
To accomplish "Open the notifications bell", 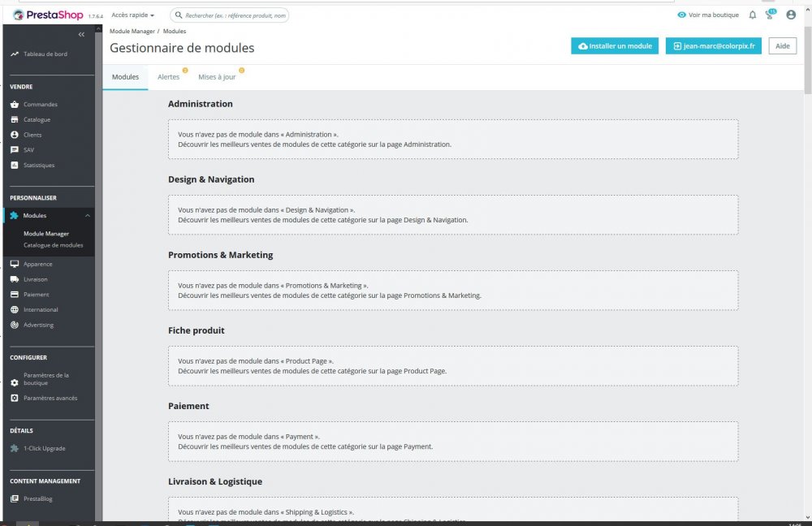I will pyautogui.click(x=752, y=14).
